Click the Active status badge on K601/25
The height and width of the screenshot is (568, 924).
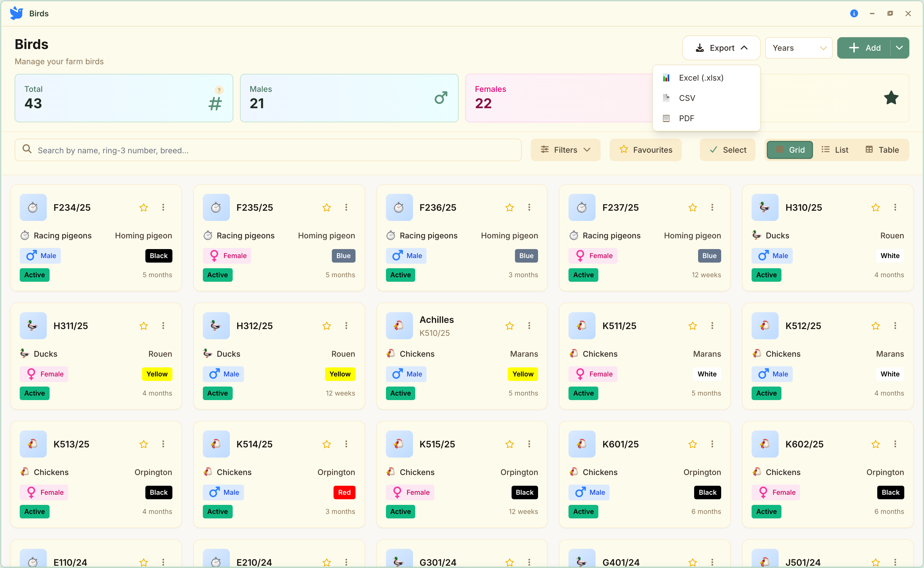pos(583,512)
